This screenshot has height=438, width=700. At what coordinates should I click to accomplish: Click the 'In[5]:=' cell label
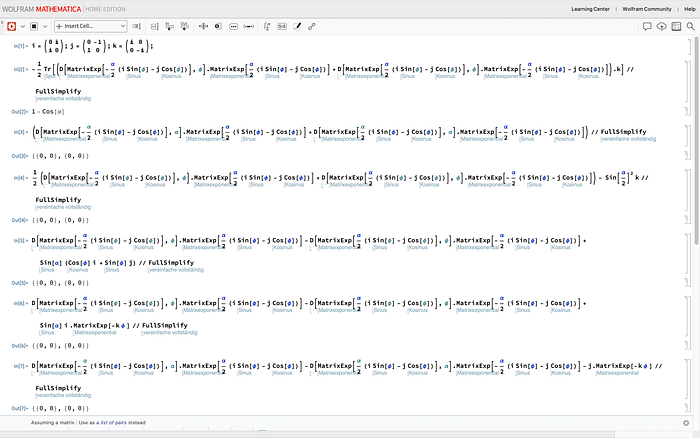[21, 241]
